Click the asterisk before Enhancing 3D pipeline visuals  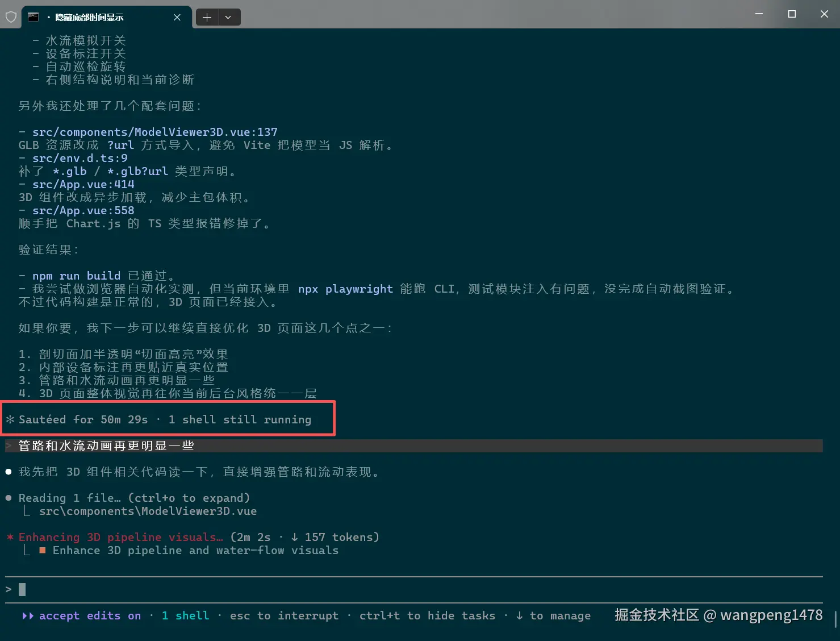click(x=9, y=537)
